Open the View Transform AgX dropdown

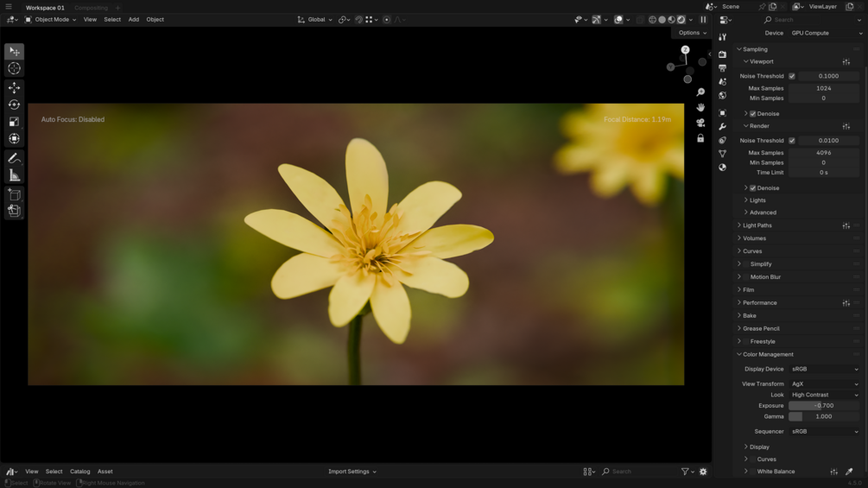click(x=824, y=384)
